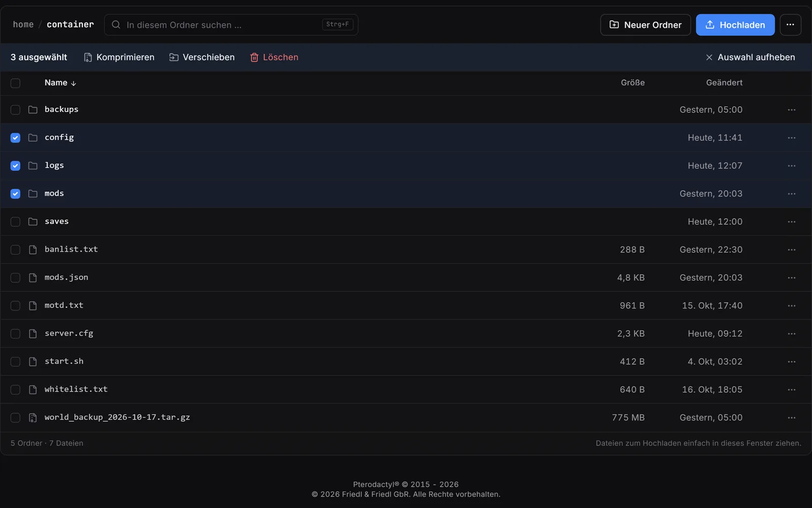The height and width of the screenshot is (508, 812).
Task: Click the world_backup archive file icon
Action: (33, 418)
